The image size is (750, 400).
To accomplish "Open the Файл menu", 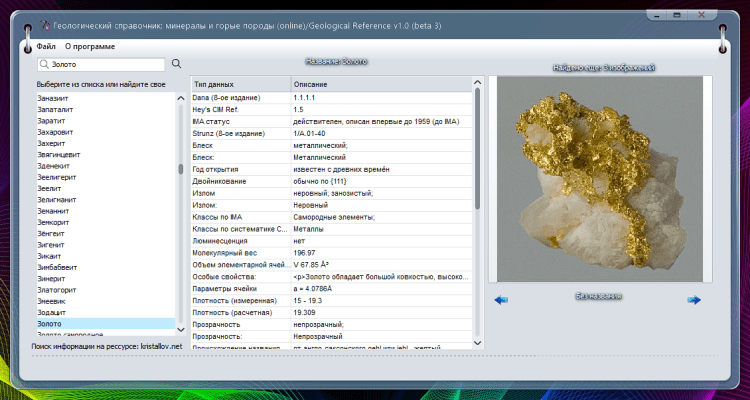I will [x=46, y=47].
